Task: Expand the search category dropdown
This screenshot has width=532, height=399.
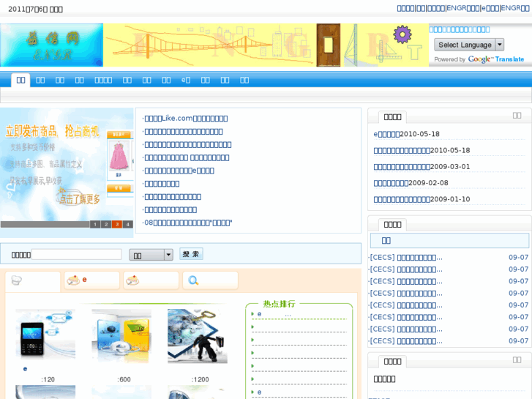Action: 151,255
